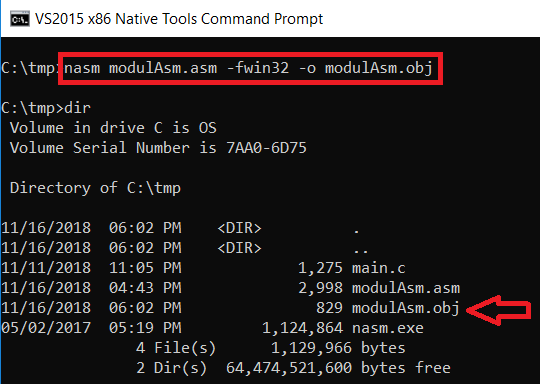Image resolution: width=540 pixels, height=384 pixels.
Task: Click the window title VS2015 x86 Native Tools Command Prompt
Action: click(179, 19)
